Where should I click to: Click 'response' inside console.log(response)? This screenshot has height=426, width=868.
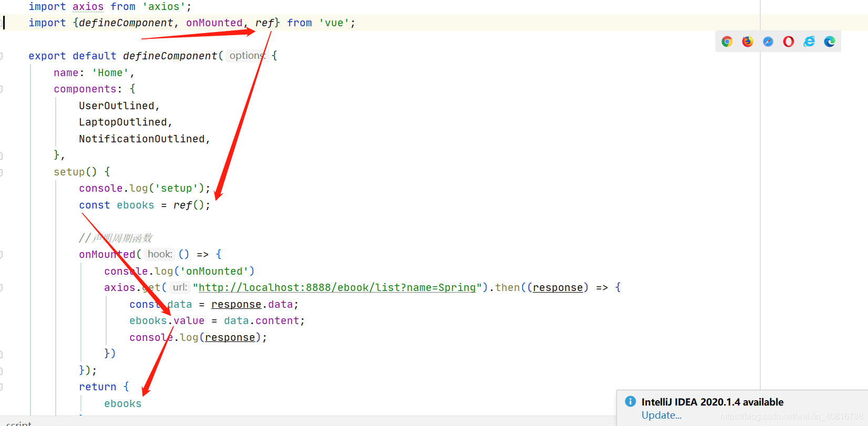click(x=230, y=337)
